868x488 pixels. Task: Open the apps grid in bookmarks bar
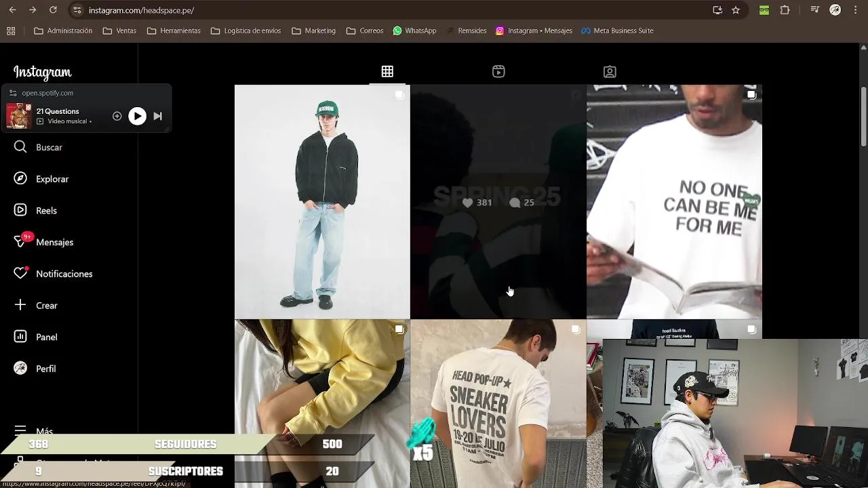coord(11,30)
